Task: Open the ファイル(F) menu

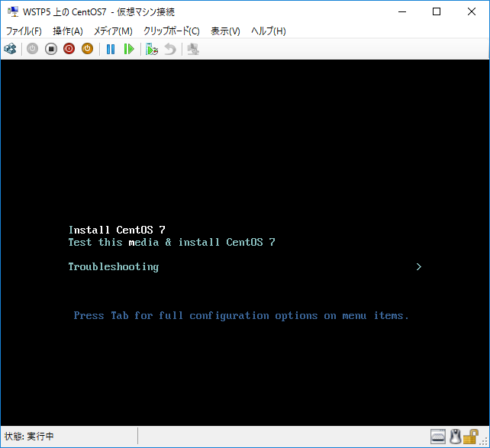Action: click(24, 31)
